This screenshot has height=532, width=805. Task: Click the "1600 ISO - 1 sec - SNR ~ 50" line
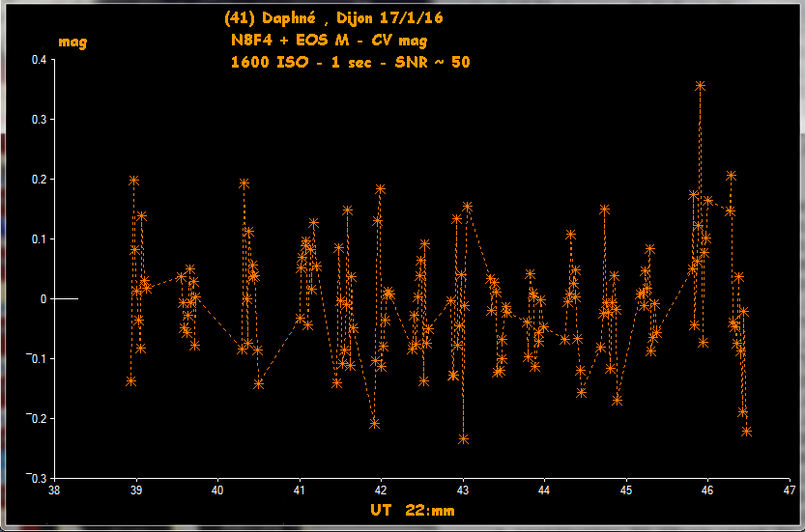tap(350, 62)
